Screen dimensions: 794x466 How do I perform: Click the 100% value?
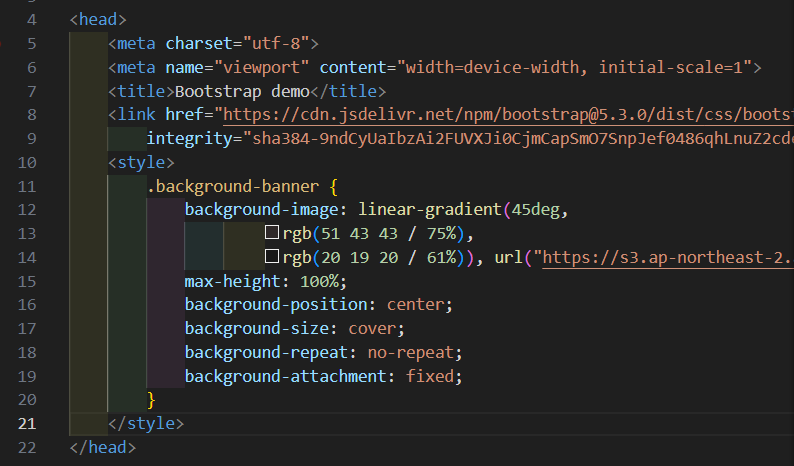[320, 281]
